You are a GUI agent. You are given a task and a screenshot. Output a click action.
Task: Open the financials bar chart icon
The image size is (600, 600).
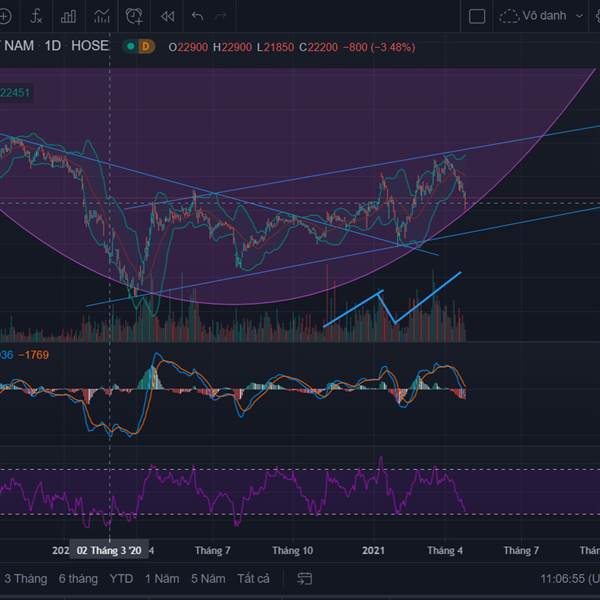click(68, 16)
